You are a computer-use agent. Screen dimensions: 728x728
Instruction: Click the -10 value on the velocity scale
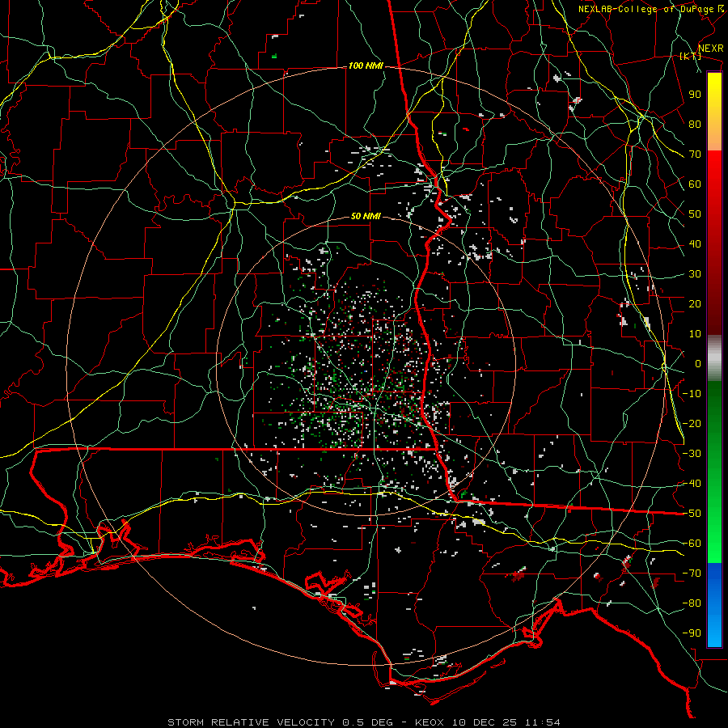coord(692,394)
